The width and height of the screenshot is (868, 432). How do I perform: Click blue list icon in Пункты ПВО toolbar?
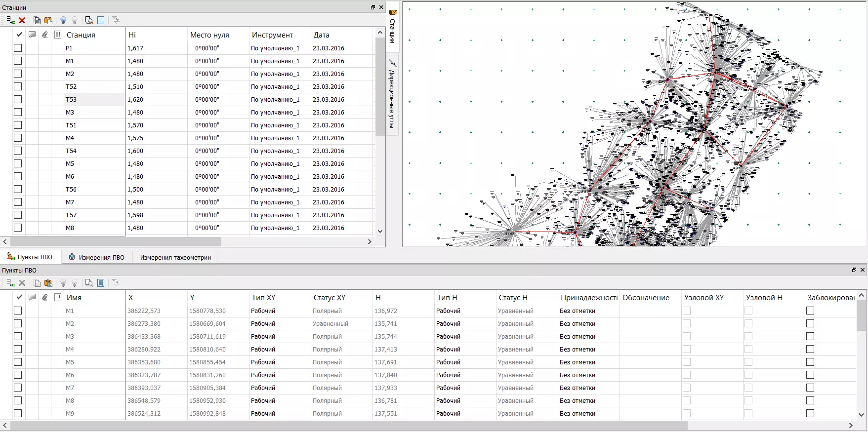click(101, 283)
